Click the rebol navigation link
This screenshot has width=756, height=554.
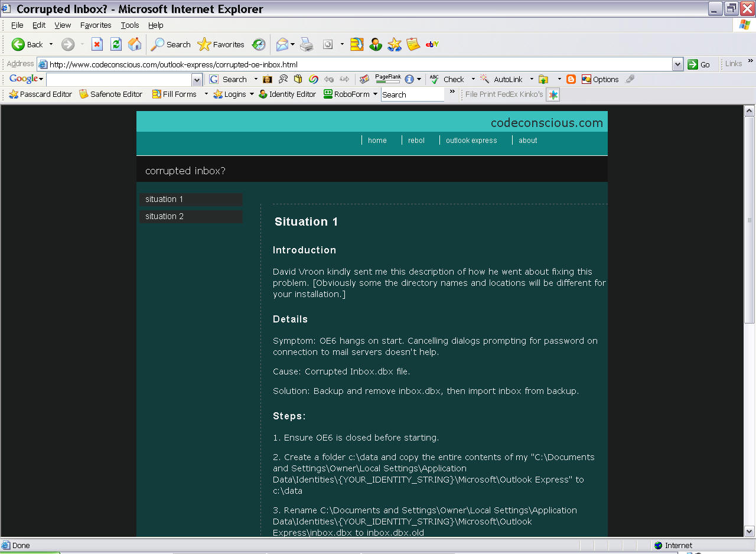coord(416,141)
